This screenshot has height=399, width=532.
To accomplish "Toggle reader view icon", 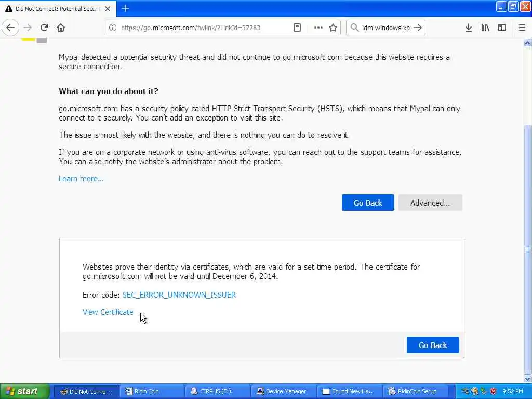I will tap(297, 28).
